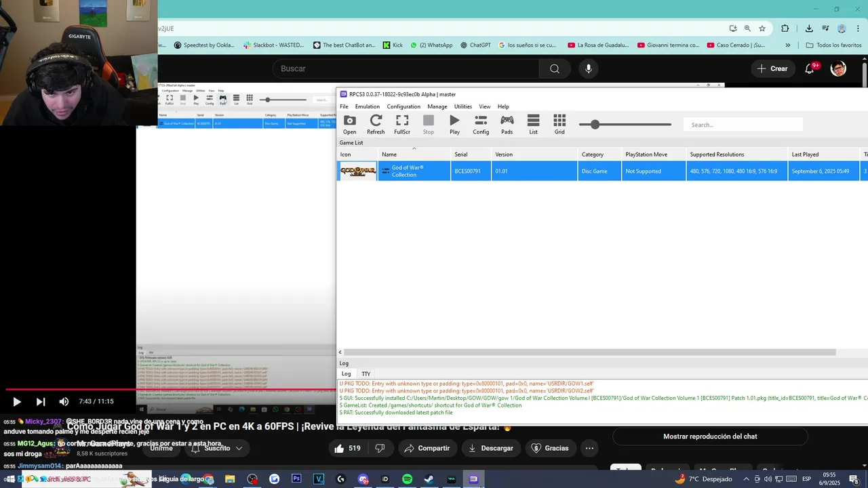
Task: Like the video with 519 likes
Action: (347, 448)
